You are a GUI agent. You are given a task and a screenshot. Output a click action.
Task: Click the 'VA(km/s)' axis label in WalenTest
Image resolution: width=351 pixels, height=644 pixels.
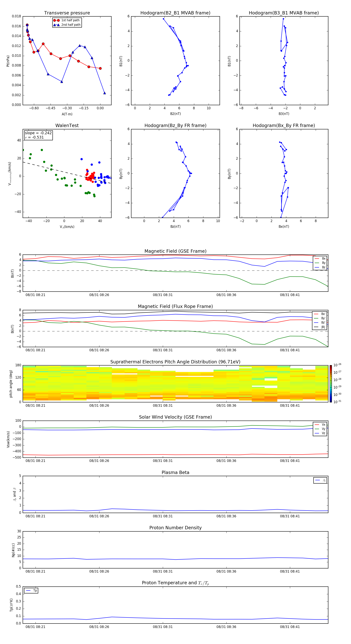[67, 227]
